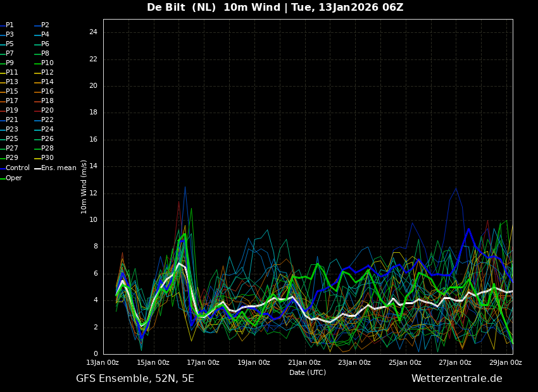
Task: Click the Wetterzentrale.de text
Action: pyautogui.click(x=457, y=379)
